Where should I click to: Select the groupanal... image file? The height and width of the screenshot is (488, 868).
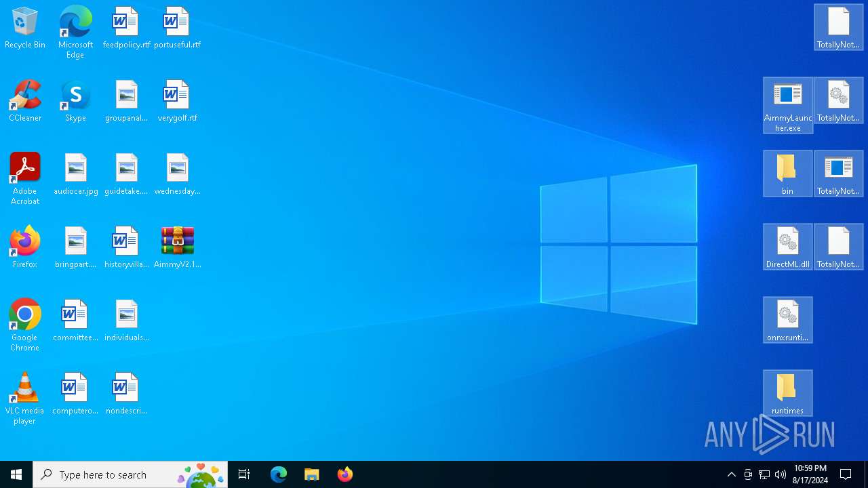pos(126,102)
